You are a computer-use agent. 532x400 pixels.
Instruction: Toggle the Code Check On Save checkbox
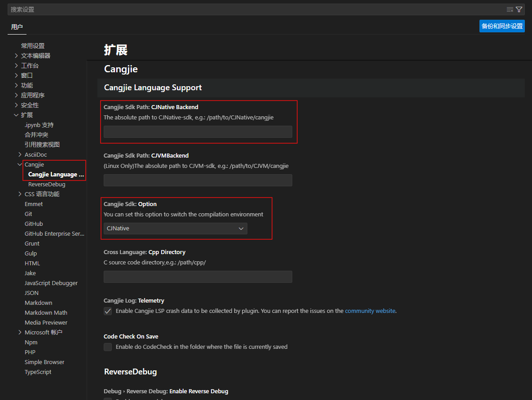[x=108, y=347]
